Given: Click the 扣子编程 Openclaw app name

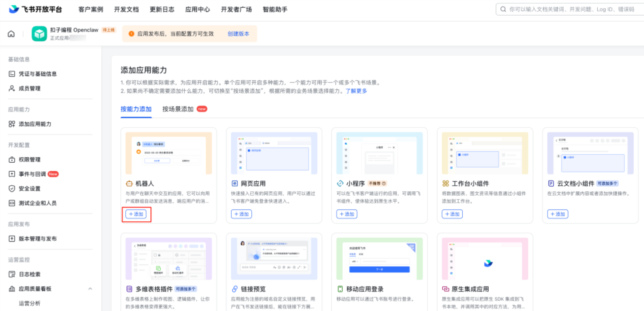Looking at the screenshot, I should click(x=74, y=30).
